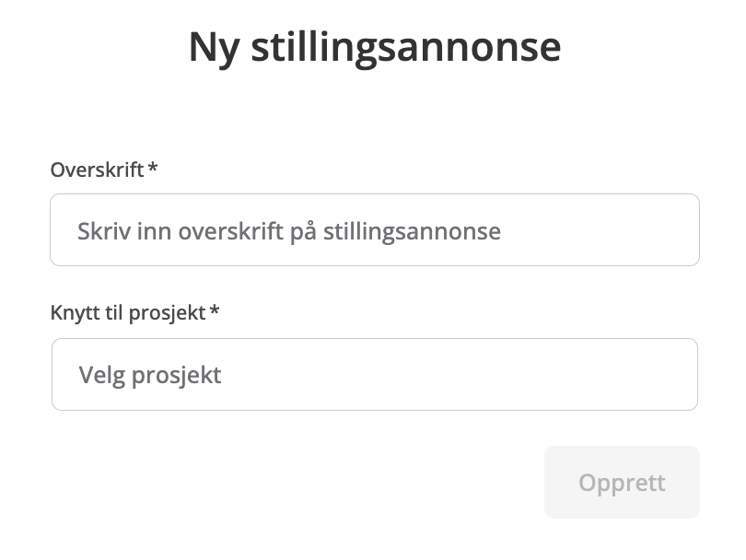Expand the project selection combo box

tap(374, 375)
